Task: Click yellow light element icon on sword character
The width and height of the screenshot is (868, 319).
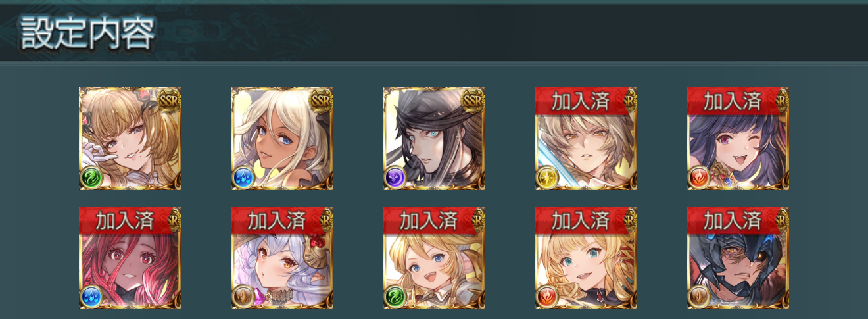Action: [547, 178]
